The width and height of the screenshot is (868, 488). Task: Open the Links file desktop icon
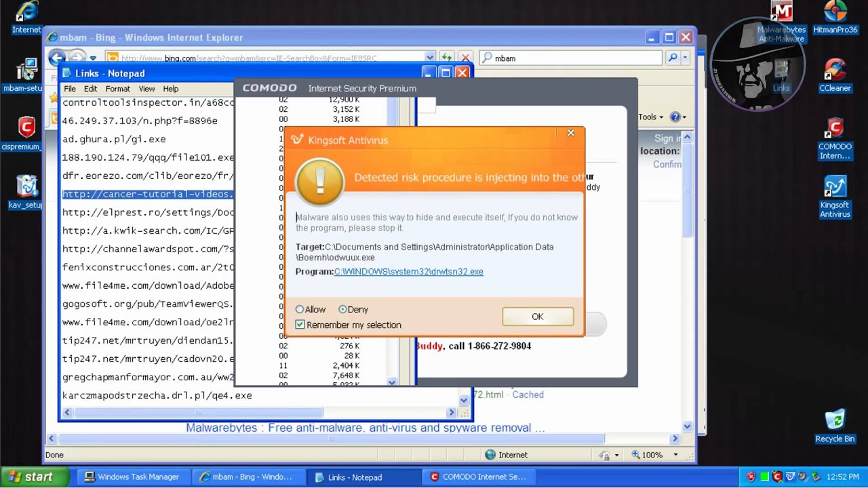781,75
